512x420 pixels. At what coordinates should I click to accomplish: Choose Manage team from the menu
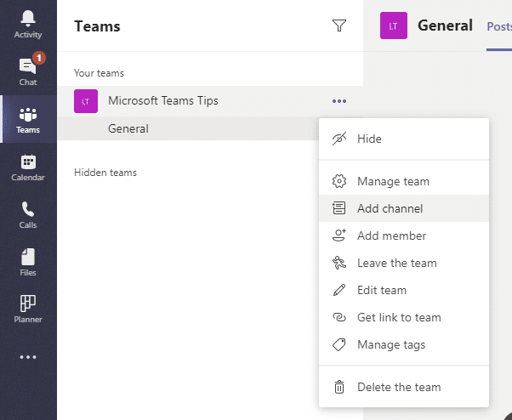point(404,181)
